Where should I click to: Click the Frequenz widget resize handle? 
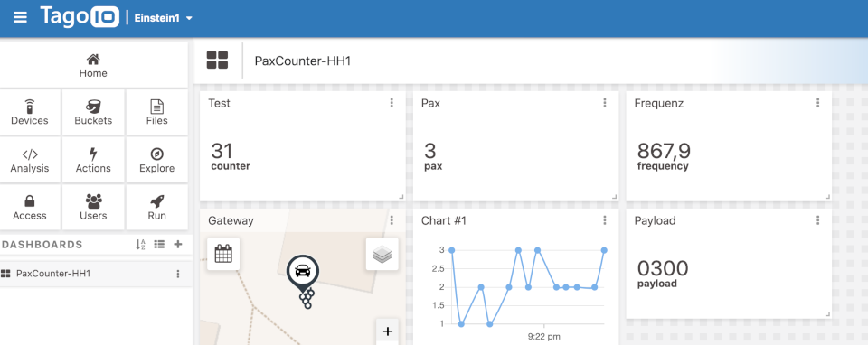[827, 196]
